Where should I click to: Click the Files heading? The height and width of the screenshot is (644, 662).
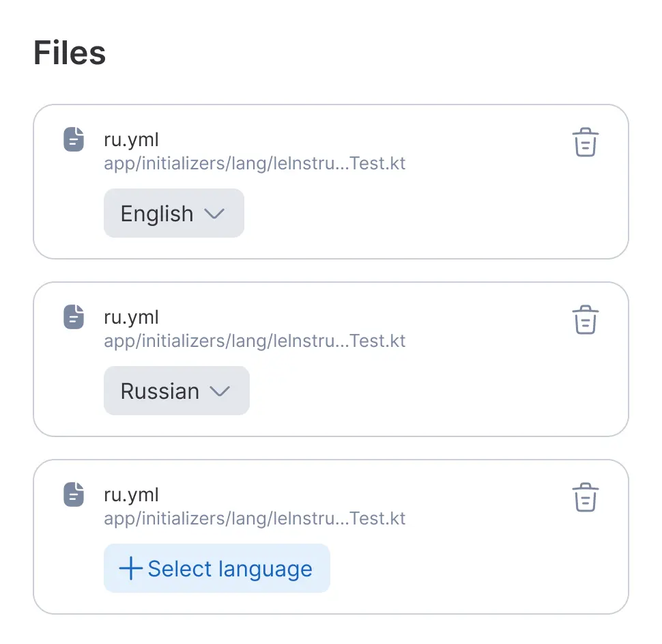pyautogui.click(x=70, y=53)
